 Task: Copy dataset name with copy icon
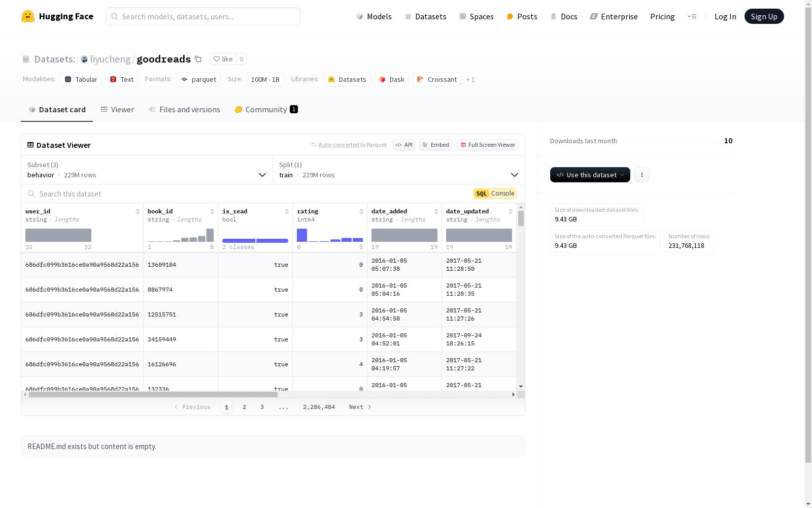point(198,59)
